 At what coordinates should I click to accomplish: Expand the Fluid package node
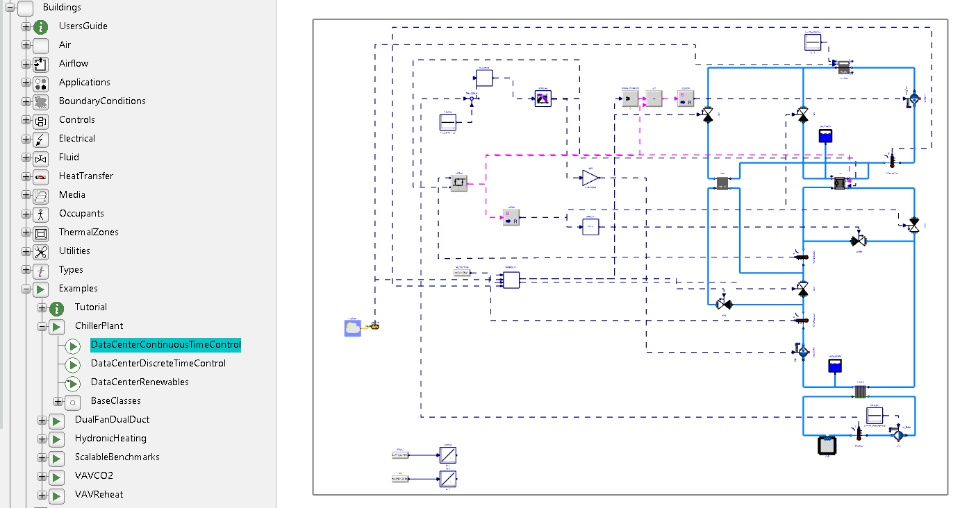click(x=26, y=157)
